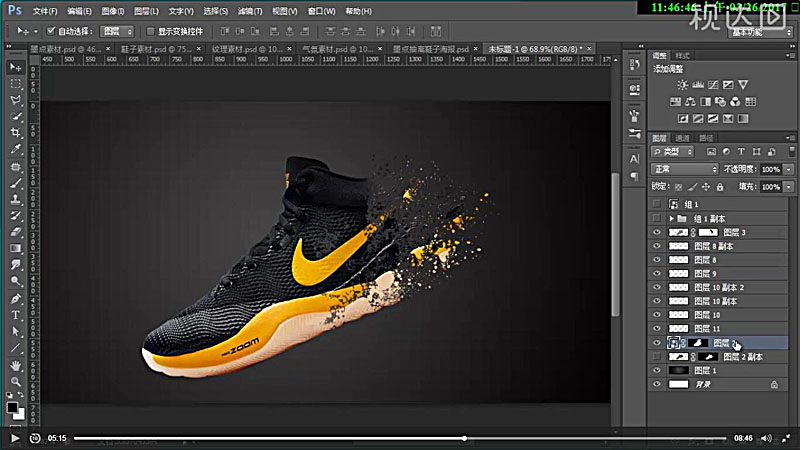Open the 基本功能 workspace dropdown
Viewport: 800px width, 450px height.
click(x=760, y=32)
